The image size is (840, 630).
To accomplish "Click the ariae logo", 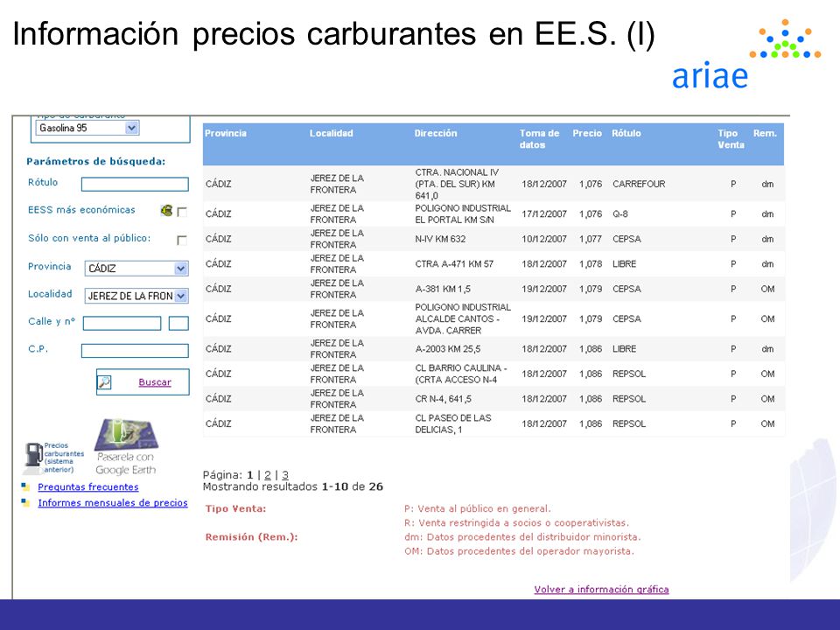I will (x=746, y=54).
